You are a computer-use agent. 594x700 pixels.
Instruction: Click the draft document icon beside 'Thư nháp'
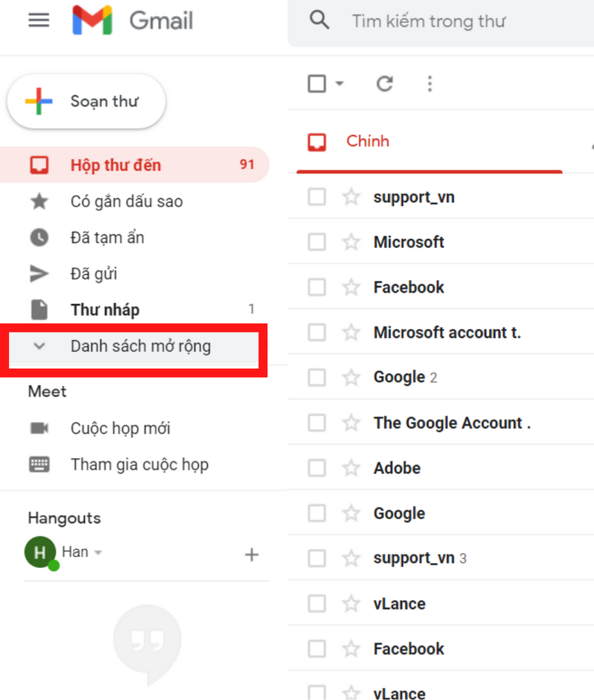(x=39, y=309)
